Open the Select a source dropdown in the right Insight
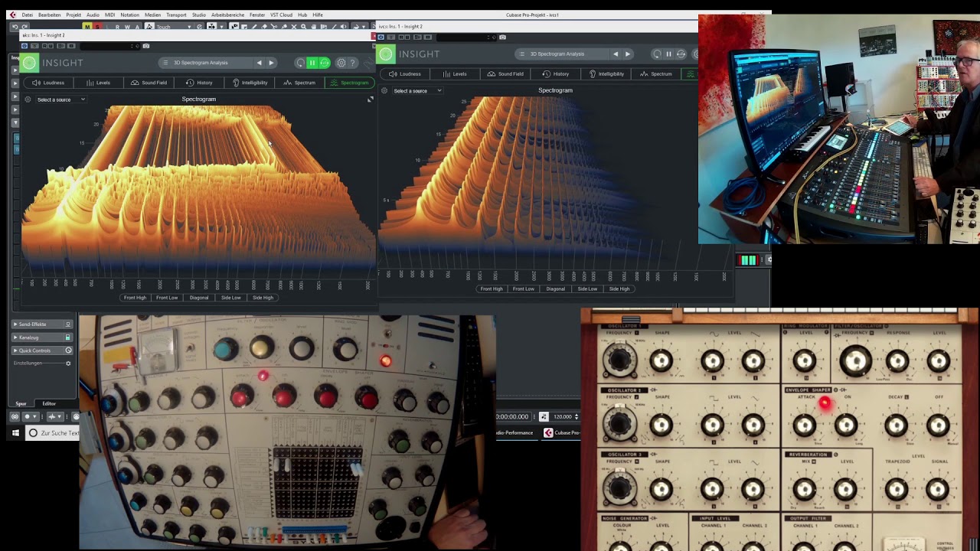This screenshot has width=980, height=551. 417,90
